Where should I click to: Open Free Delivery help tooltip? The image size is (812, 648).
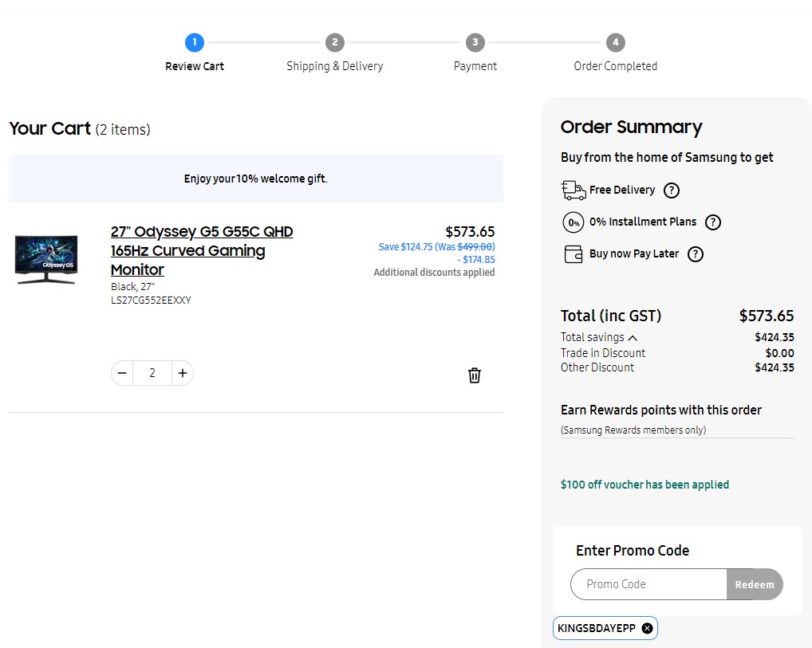(672, 190)
